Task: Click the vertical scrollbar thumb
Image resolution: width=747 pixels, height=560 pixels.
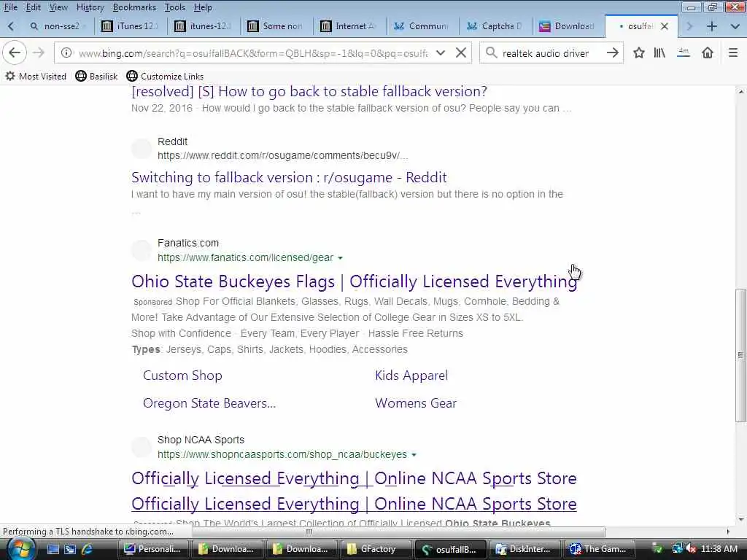Action: click(x=740, y=355)
